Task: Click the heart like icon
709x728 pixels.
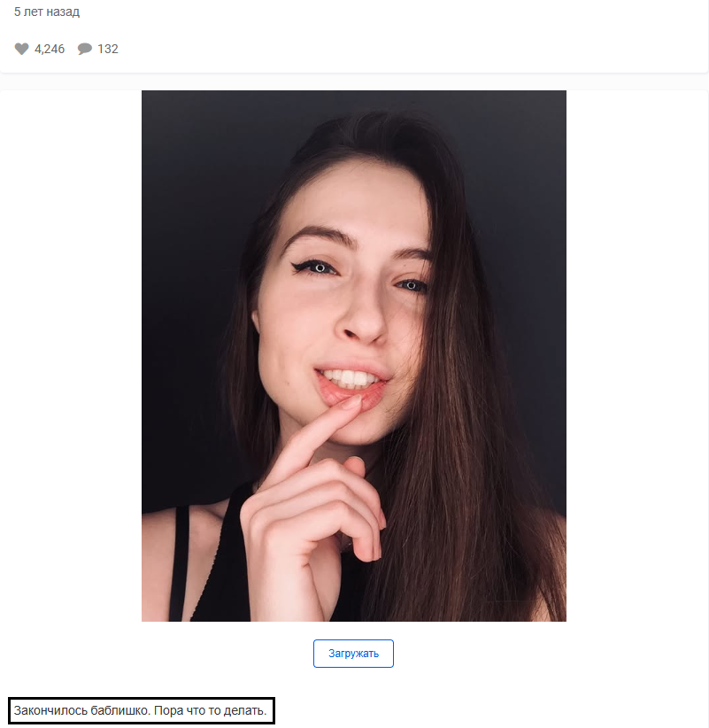Action: tap(21, 49)
